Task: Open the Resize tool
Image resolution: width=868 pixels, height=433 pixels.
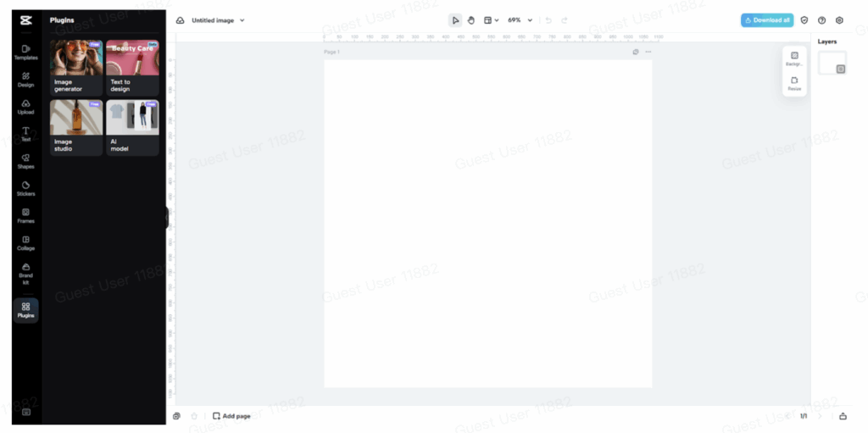Action: (794, 83)
